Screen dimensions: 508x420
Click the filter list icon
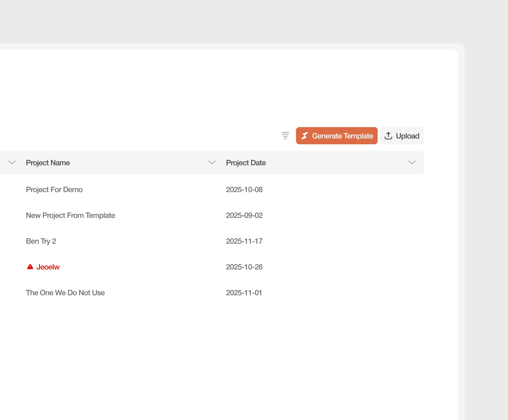point(285,136)
